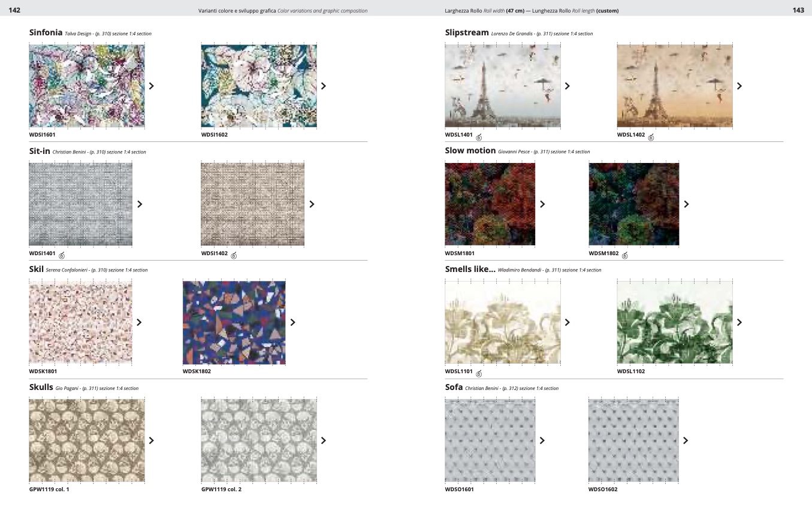
Task: Click page number 143 in the header
Action: (x=798, y=10)
